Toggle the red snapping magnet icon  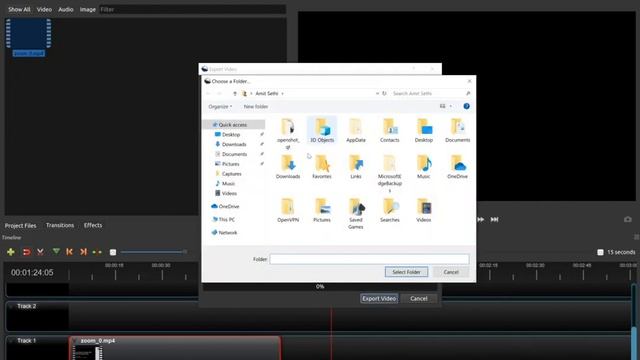tap(27, 252)
